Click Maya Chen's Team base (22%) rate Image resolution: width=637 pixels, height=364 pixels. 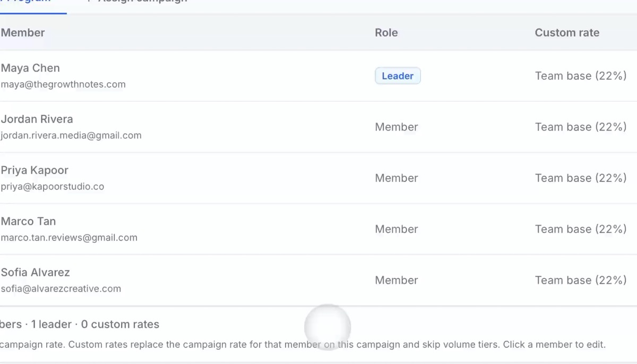click(581, 76)
